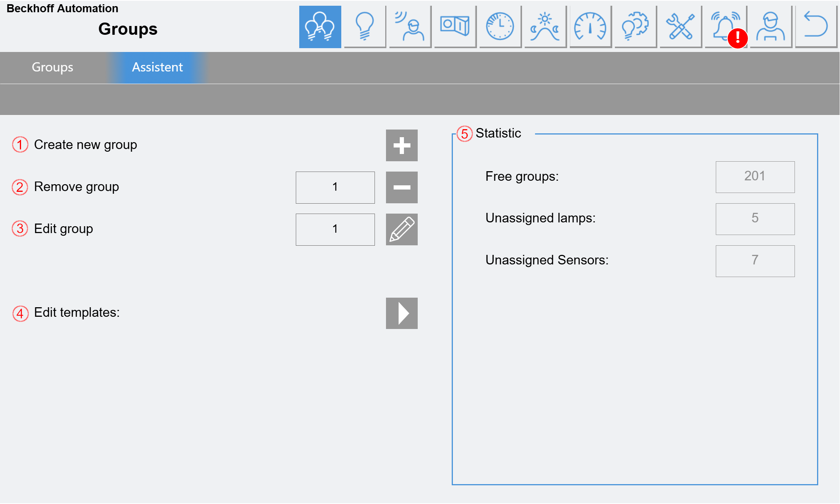Open the switch panel device icon

click(x=455, y=27)
